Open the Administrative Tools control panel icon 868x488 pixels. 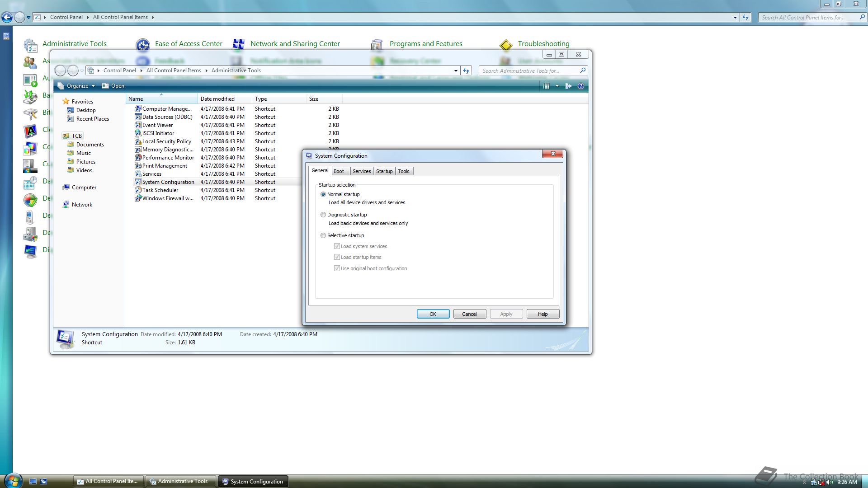coord(30,45)
